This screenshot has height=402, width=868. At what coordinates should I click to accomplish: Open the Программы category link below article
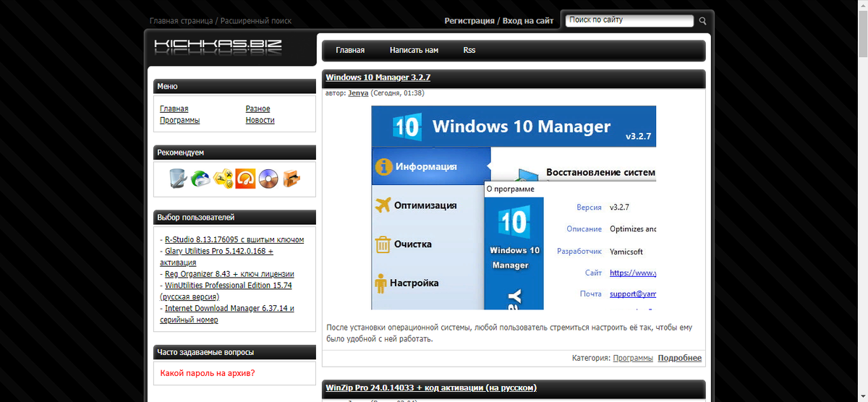[633, 358]
